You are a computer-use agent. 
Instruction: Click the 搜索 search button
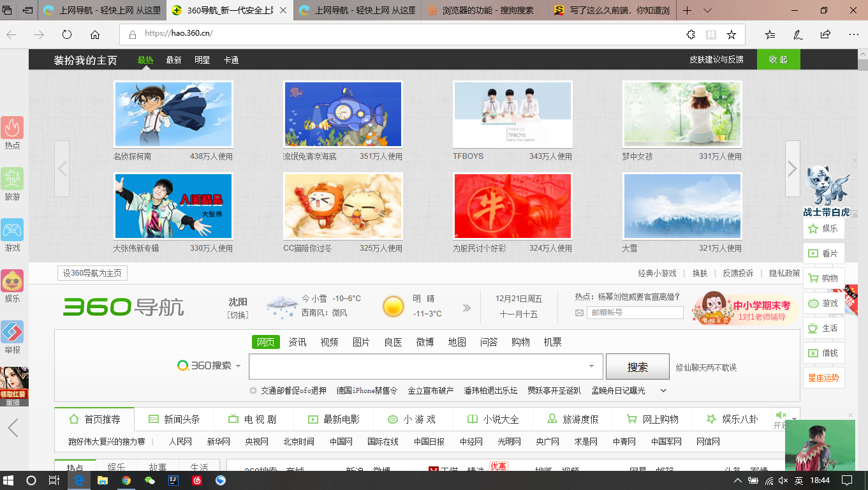tap(637, 367)
